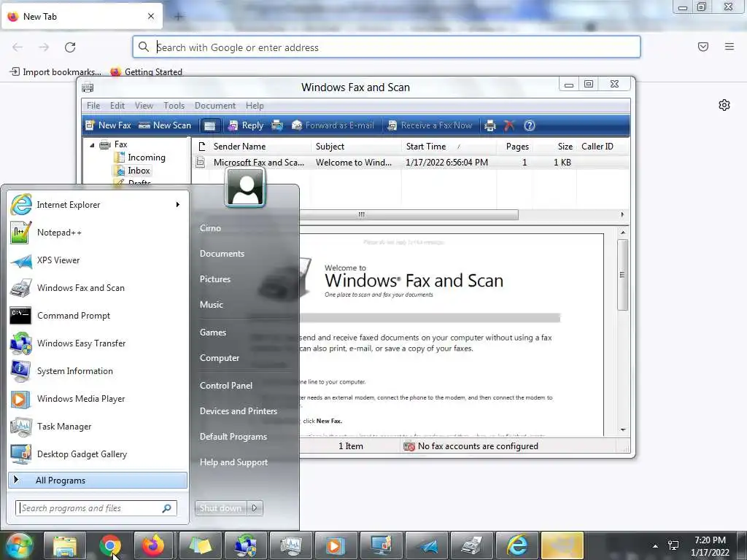This screenshot has height=560, width=747.
Task: Select the Inbox folder
Action: pyautogui.click(x=133, y=171)
